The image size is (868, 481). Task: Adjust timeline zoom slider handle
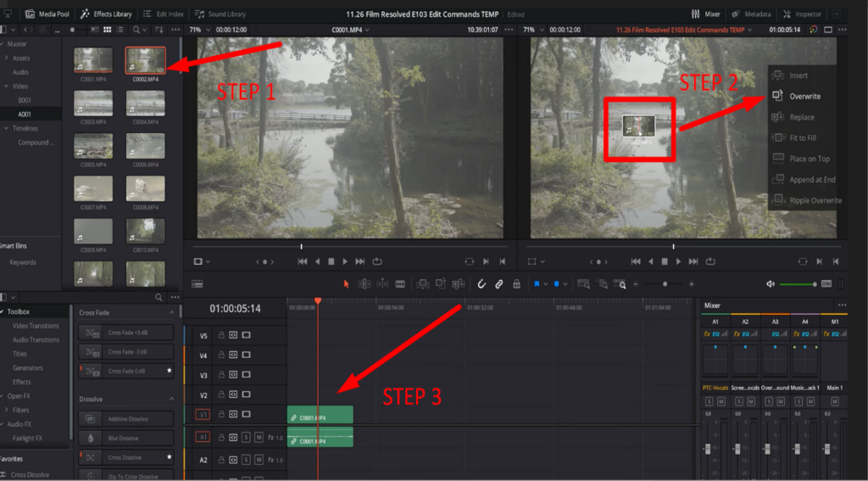pos(665,283)
